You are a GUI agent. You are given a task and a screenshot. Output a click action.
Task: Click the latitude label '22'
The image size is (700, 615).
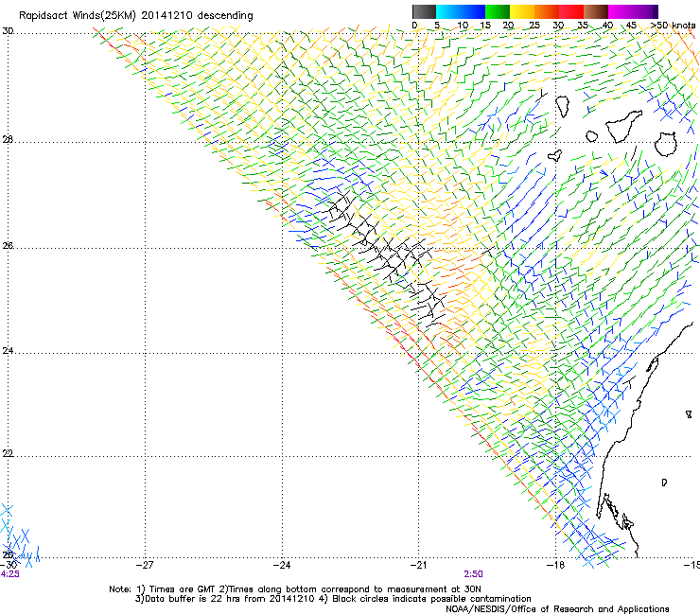(8, 454)
